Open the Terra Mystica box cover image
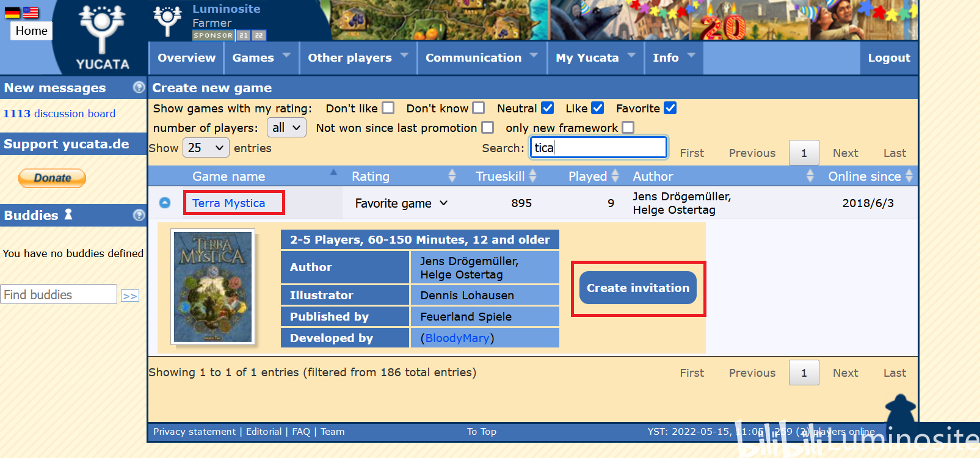The height and width of the screenshot is (458, 980). coord(212,287)
